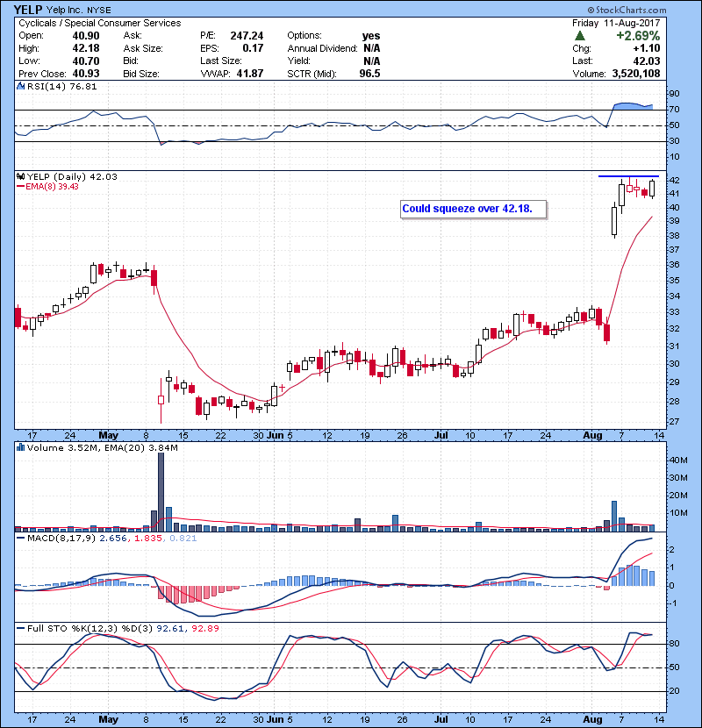Click the Volume 3.52M, EMA(20) 3.84M label
The width and height of the screenshot is (702, 728).
102,448
